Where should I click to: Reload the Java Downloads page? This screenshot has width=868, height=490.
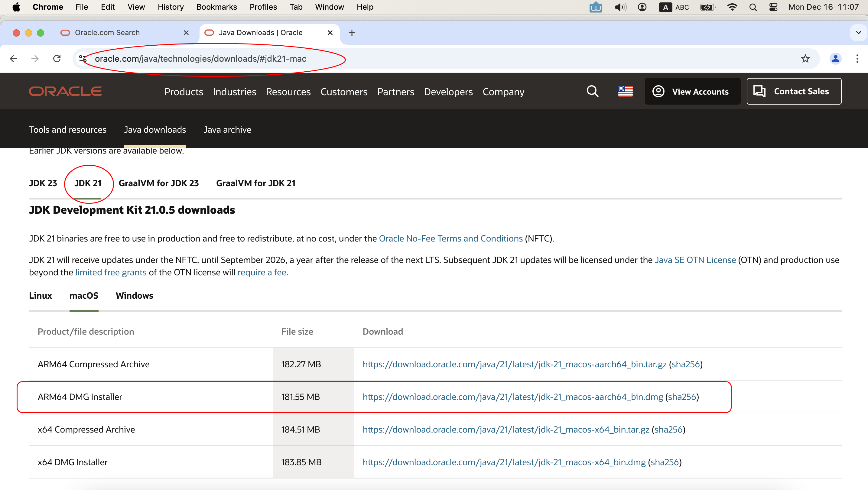click(x=57, y=59)
